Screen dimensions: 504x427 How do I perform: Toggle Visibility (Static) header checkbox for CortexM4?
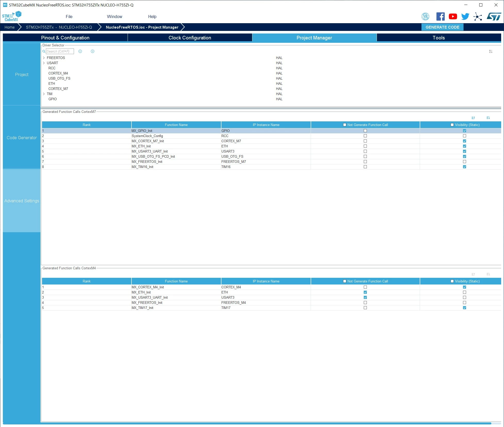coord(452,281)
